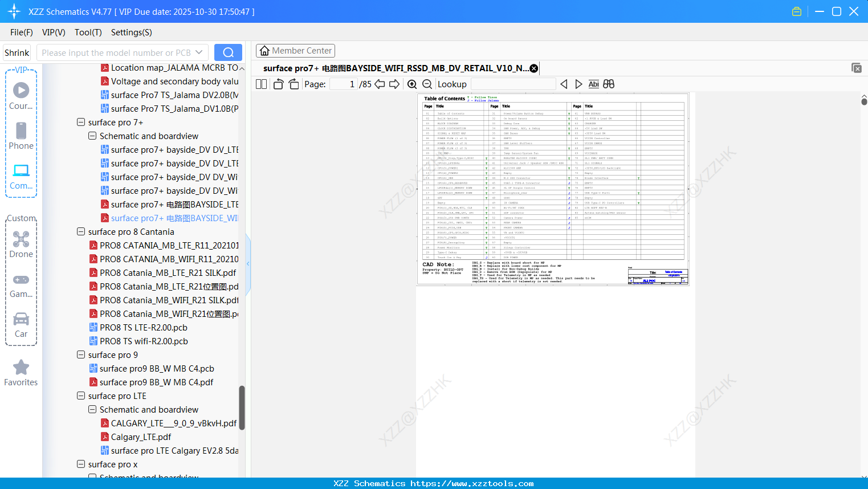
Task: Collapse Schematic and boardview under surface pro 7+
Action: click(x=92, y=136)
